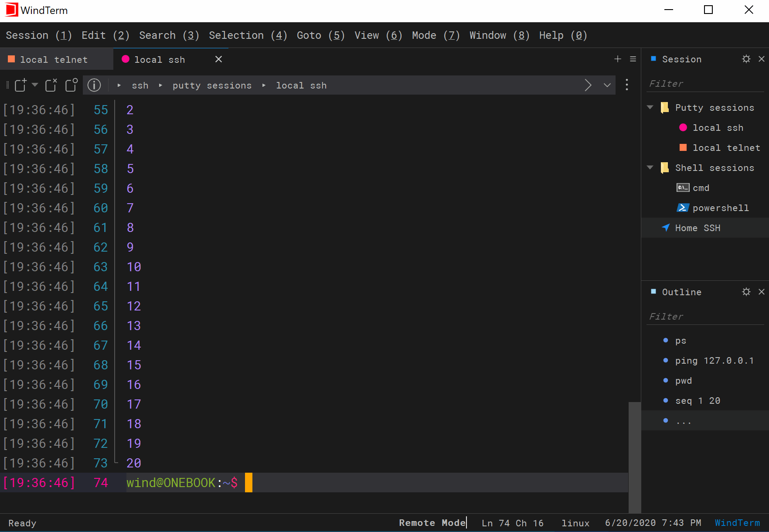Open the Search menu

pyautogui.click(x=168, y=35)
